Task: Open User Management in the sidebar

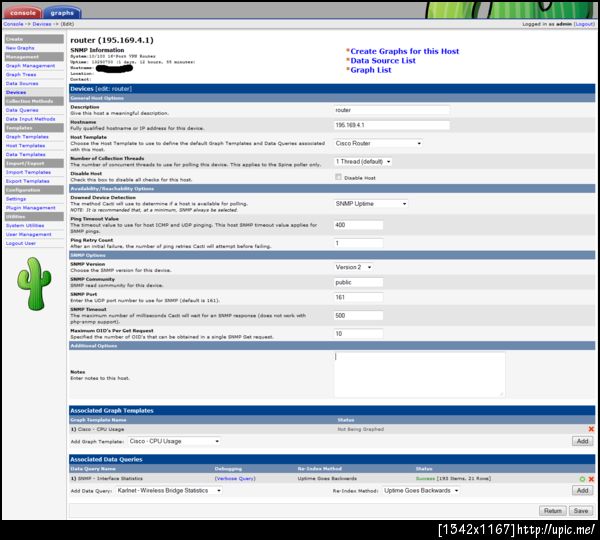Action: [x=28, y=234]
